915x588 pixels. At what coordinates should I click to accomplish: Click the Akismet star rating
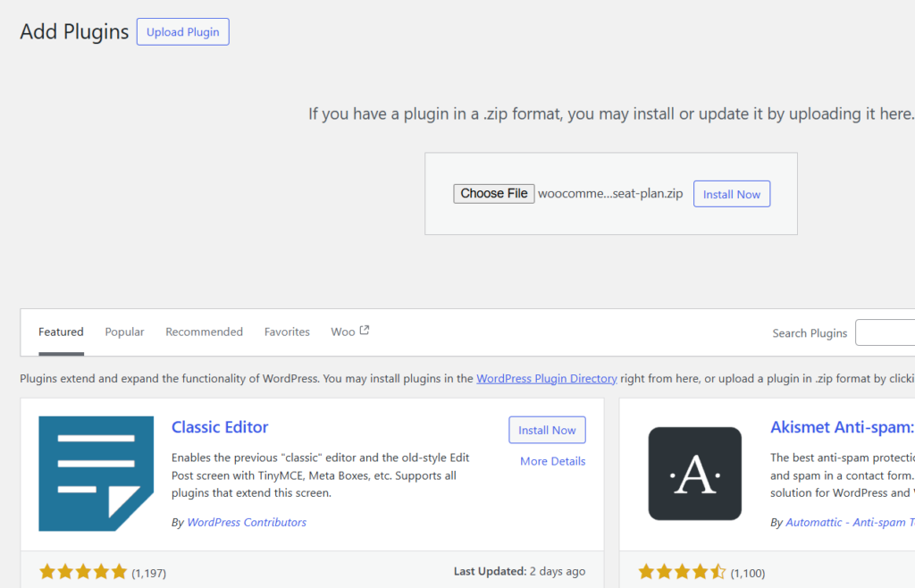point(682,572)
